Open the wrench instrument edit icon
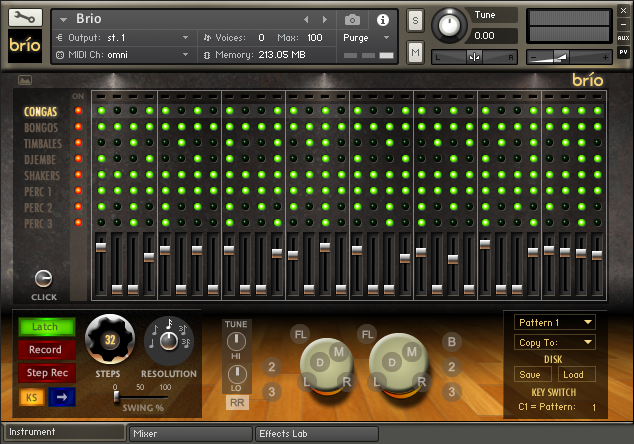This screenshot has height=444, width=634. tap(25, 17)
